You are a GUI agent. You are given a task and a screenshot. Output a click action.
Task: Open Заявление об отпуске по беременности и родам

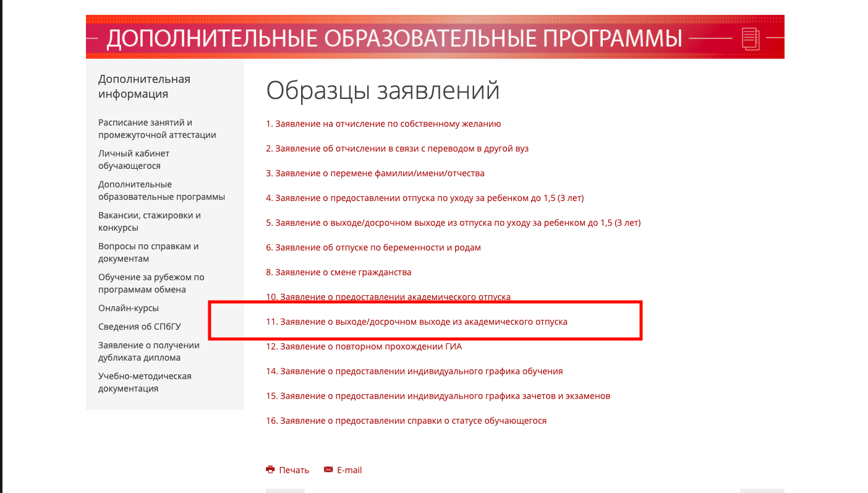[x=373, y=247]
